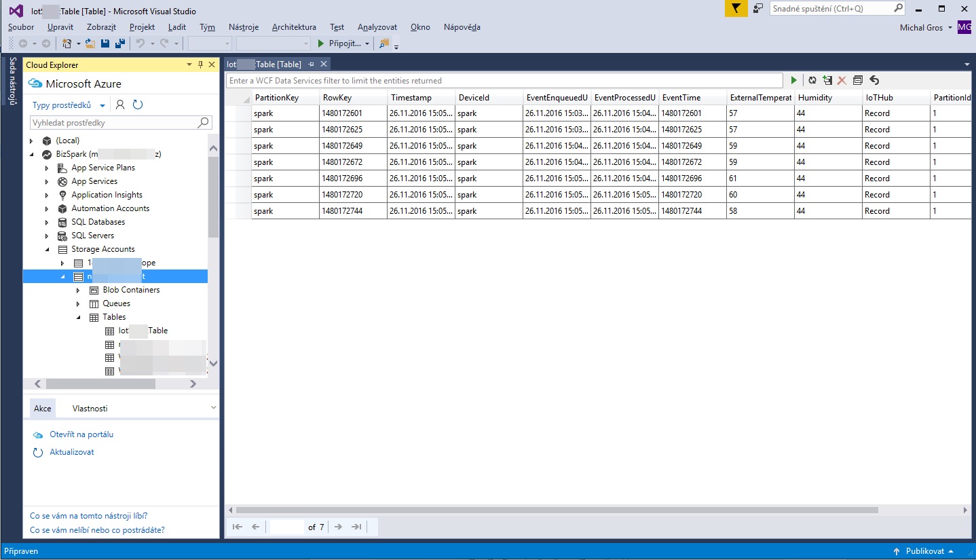Screen dimensions: 976x560
Task: Refresh the table results
Action: tap(812, 80)
